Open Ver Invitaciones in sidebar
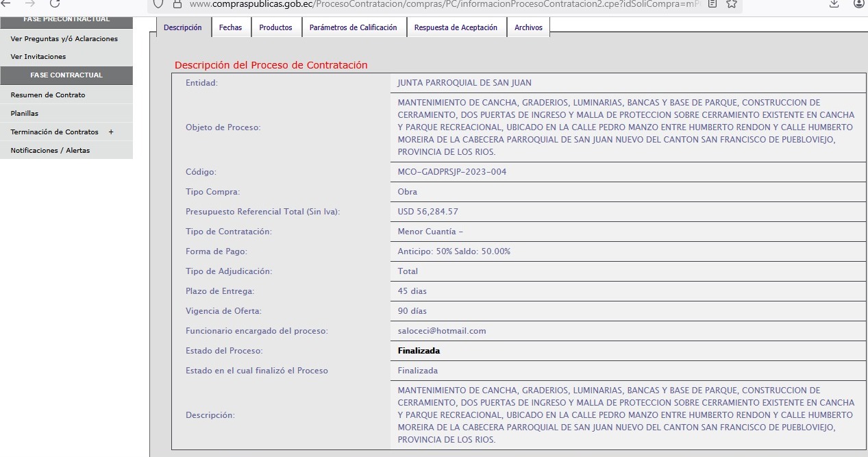868x457 pixels. click(38, 56)
